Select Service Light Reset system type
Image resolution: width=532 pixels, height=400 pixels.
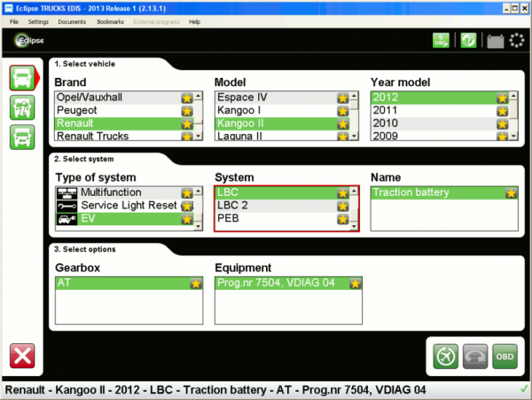(124, 206)
